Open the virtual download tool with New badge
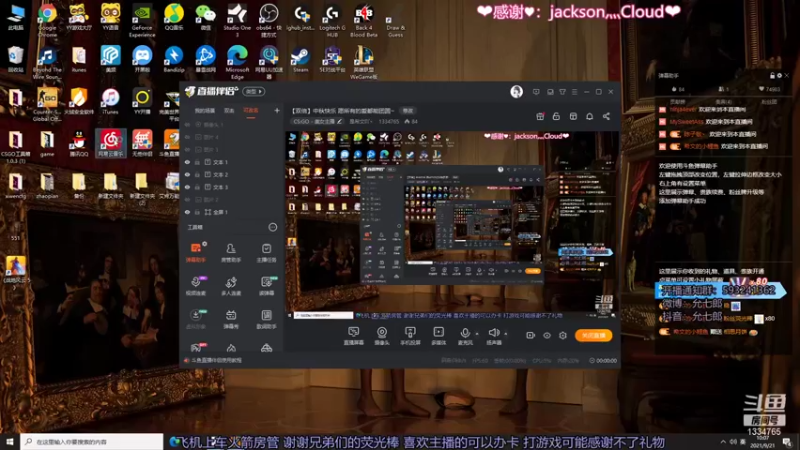Viewport: 800px width, 450px height. (195, 319)
